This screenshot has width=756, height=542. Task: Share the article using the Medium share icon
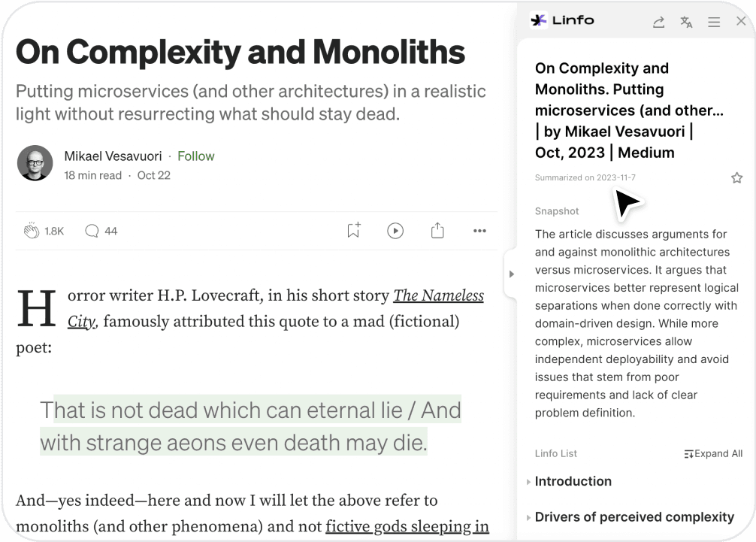[437, 231]
